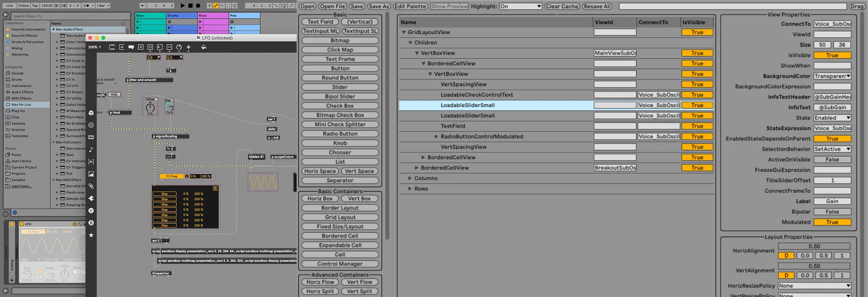Select Audio Effects in browser categories
The width and height of the screenshot is (868, 297).
pyautogui.click(x=22, y=92)
